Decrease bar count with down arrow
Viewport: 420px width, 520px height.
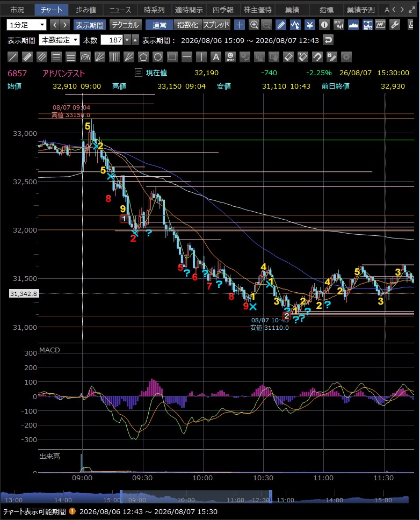[x=127, y=40]
